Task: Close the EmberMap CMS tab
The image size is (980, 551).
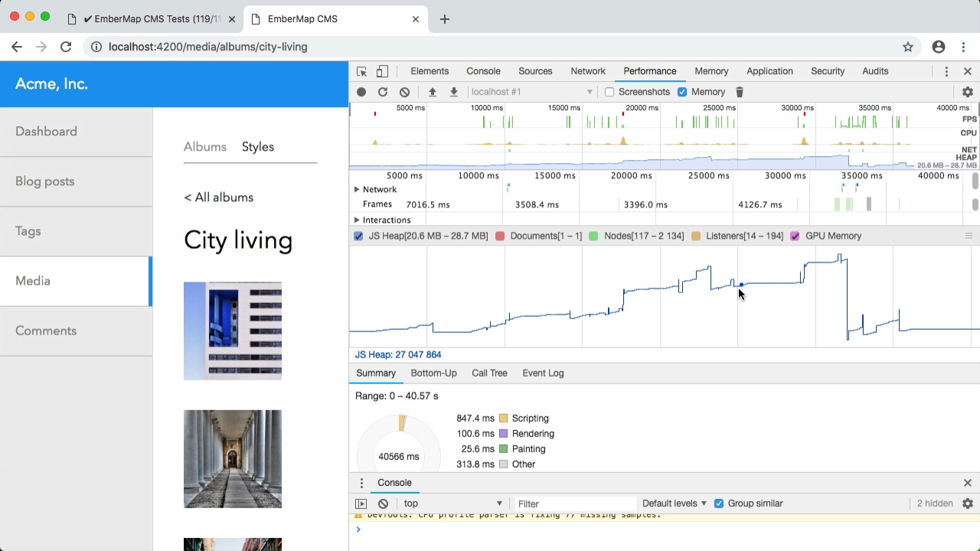Action: pyautogui.click(x=416, y=19)
